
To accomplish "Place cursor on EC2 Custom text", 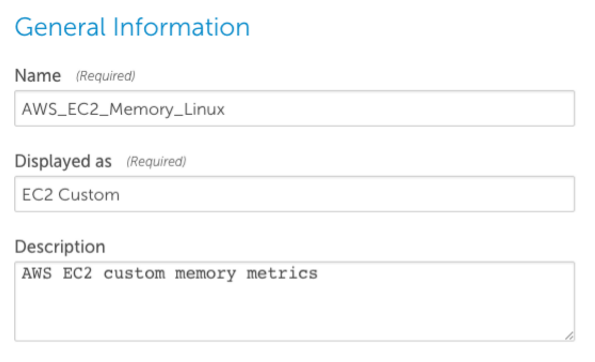I will click(71, 195).
